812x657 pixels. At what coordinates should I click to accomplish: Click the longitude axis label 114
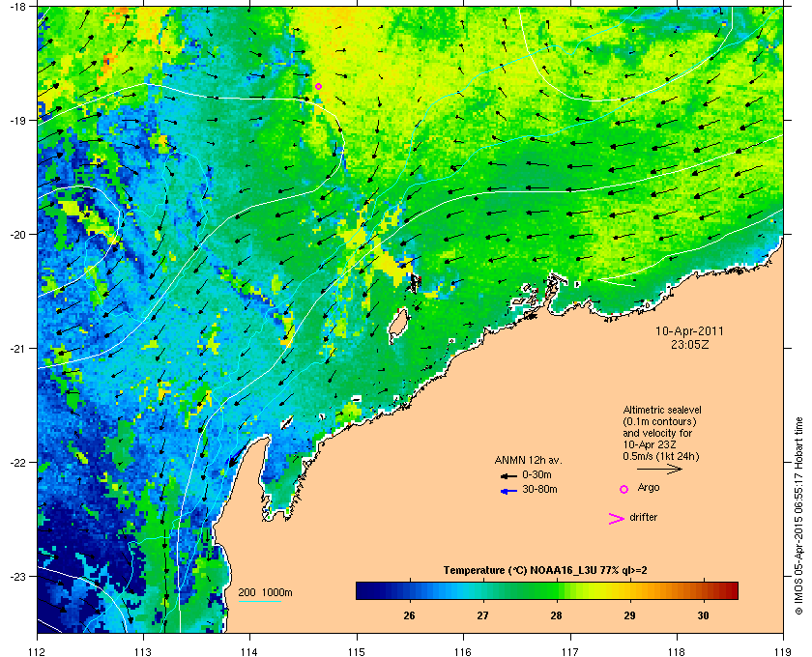[x=249, y=651]
